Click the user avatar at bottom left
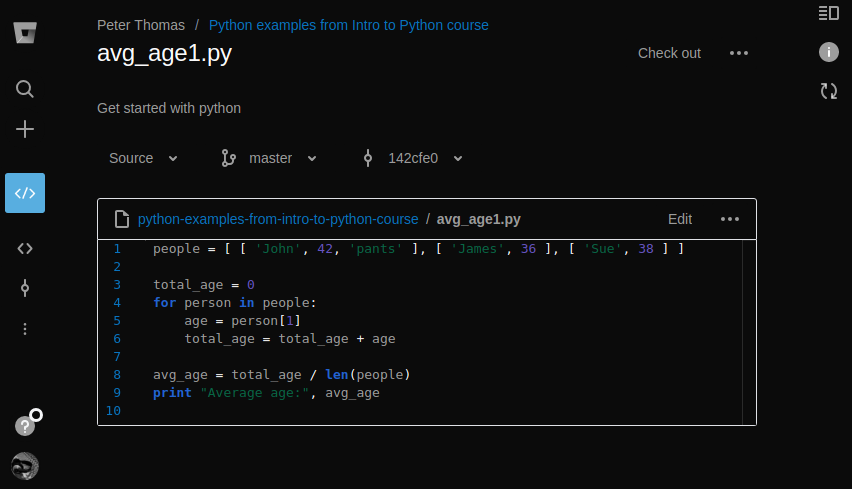 [x=25, y=466]
